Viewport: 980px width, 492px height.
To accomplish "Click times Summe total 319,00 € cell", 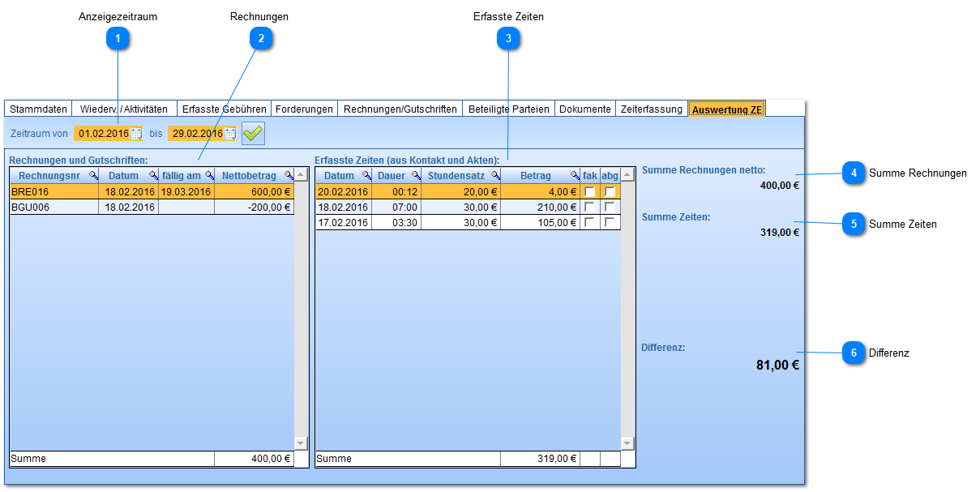I will [x=541, y=459].
